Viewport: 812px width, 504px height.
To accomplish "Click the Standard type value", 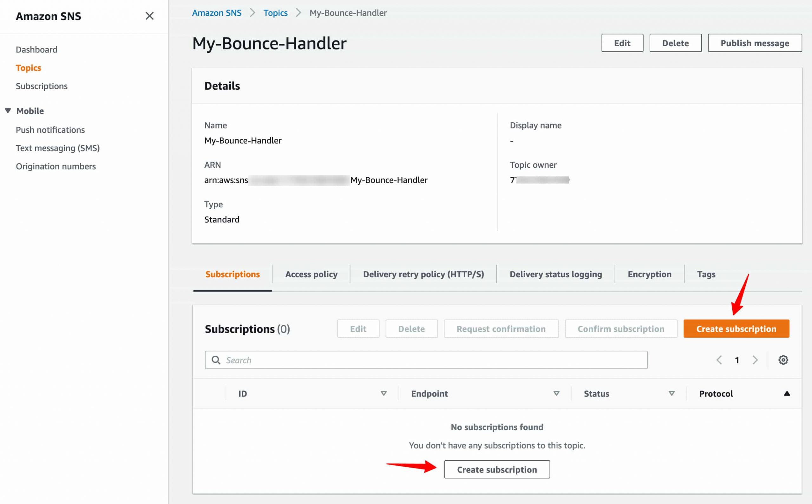I will (x=222, y=220).
